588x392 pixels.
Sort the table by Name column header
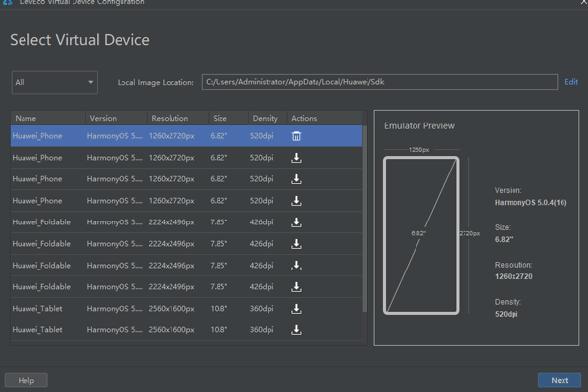pos(25,118)
